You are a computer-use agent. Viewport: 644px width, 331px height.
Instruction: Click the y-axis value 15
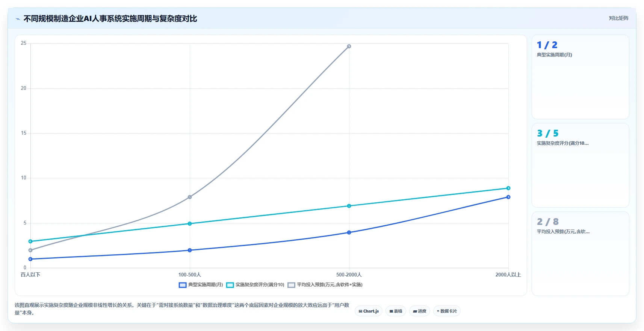[24, 133]
